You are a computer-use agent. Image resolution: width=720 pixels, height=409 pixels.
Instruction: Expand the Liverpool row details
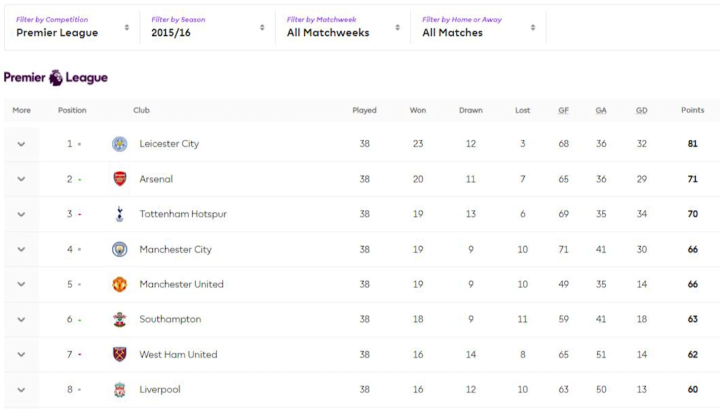coord(21,389)
